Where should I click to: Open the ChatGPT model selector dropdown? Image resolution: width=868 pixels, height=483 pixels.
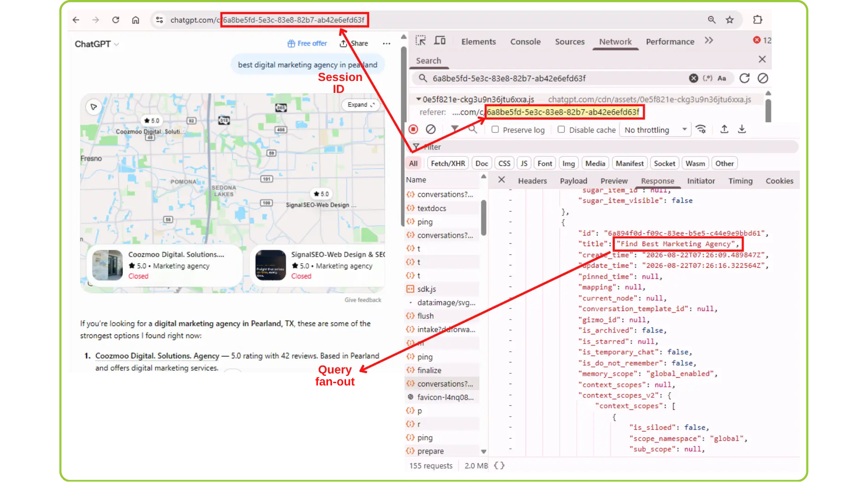pos(97,44)
